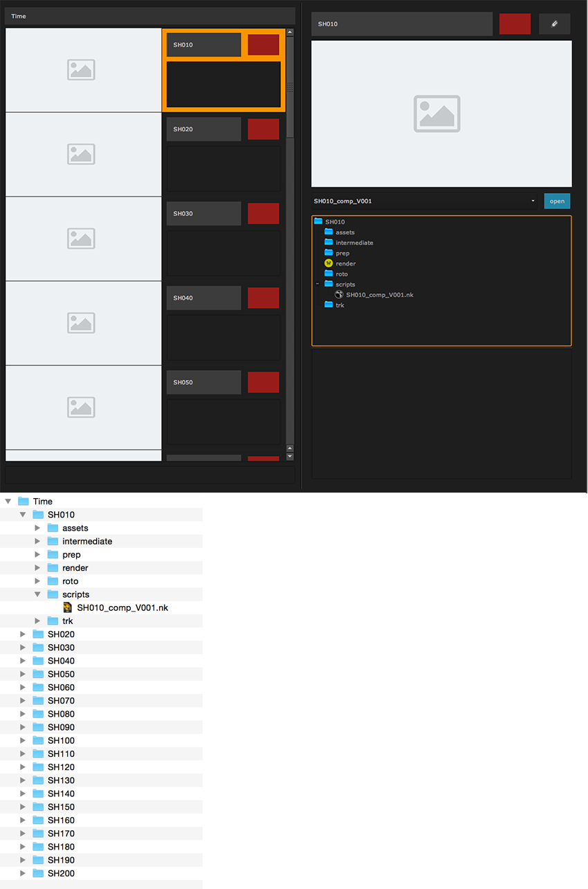This screenshot has height=889, width=588.
Task: Click the Nuke script icon in scripts folder
Action: pos(339,295)
